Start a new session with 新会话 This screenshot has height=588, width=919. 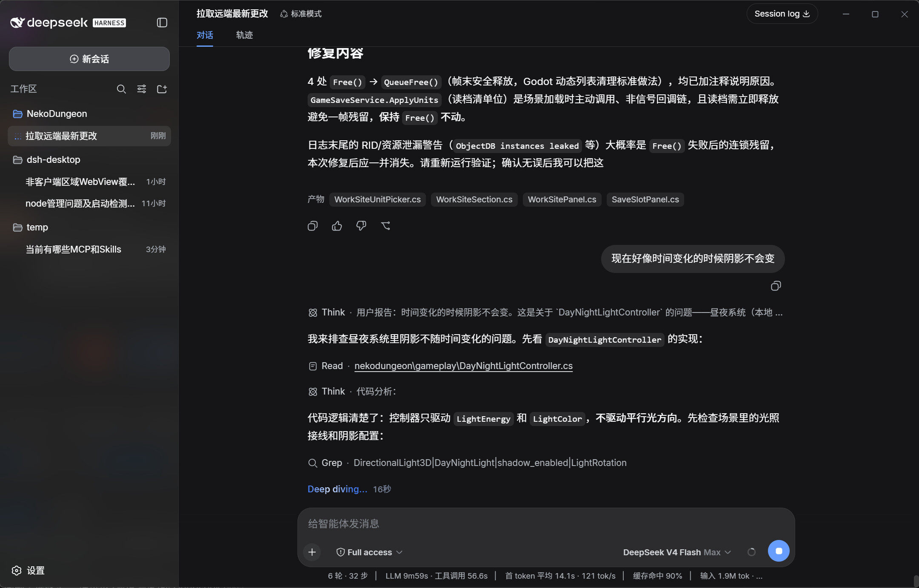click(x=89, y=59)
